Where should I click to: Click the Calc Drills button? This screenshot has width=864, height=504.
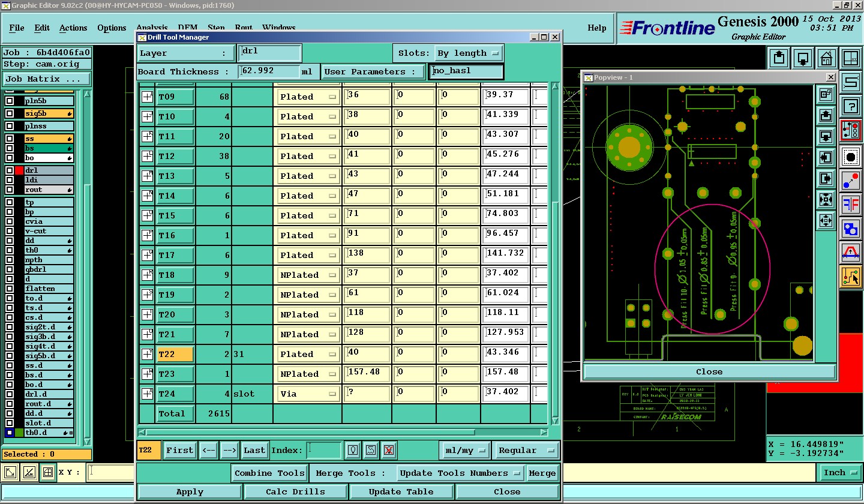pos(295,491)
